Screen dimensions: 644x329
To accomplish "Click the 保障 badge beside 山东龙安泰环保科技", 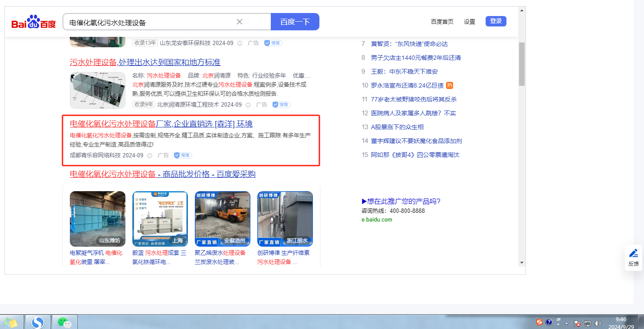I will point(273,43).
